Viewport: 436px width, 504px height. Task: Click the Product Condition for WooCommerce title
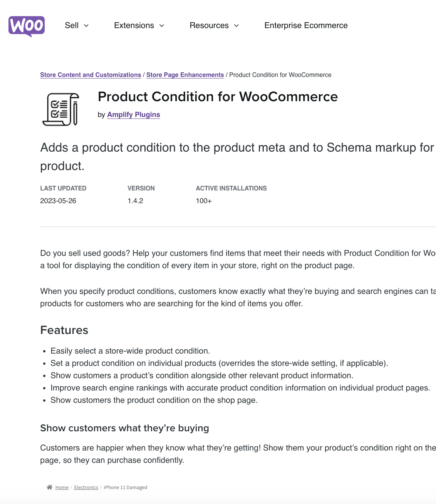coord(218,97)
